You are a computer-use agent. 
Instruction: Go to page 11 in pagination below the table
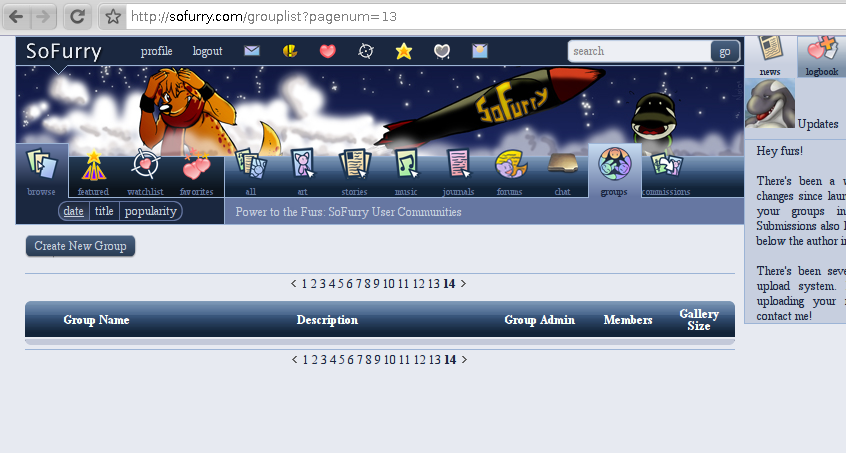coord(405,360)
